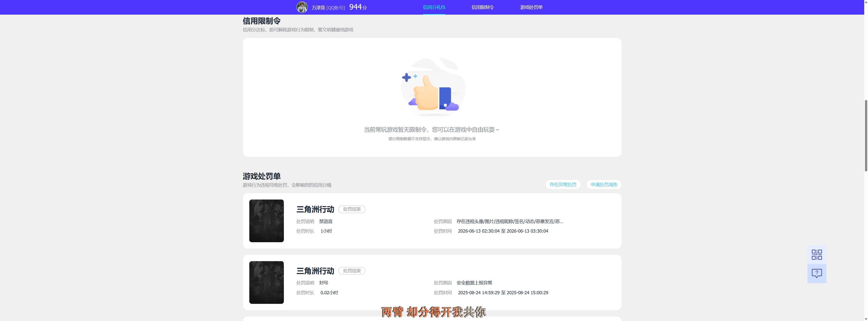868x321 pixels.
Task: Click the 存在异常处罚 button
Action: pos(563,184)
